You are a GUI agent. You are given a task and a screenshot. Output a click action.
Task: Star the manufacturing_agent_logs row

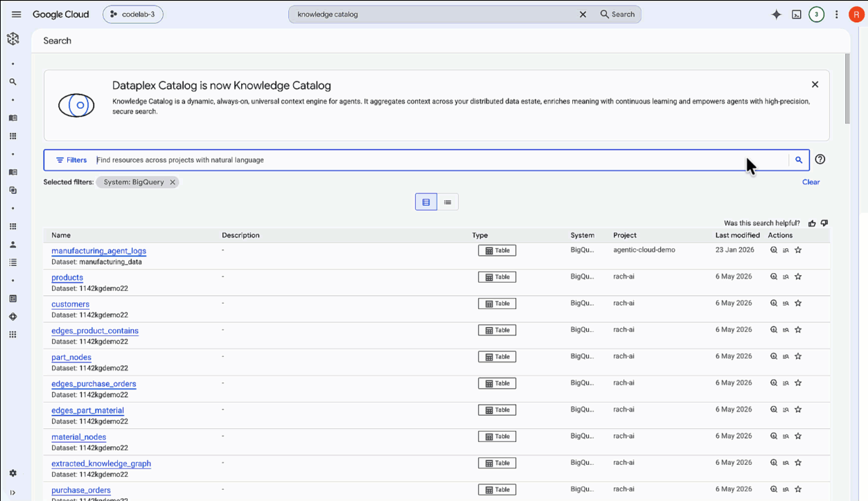point(798,250)
